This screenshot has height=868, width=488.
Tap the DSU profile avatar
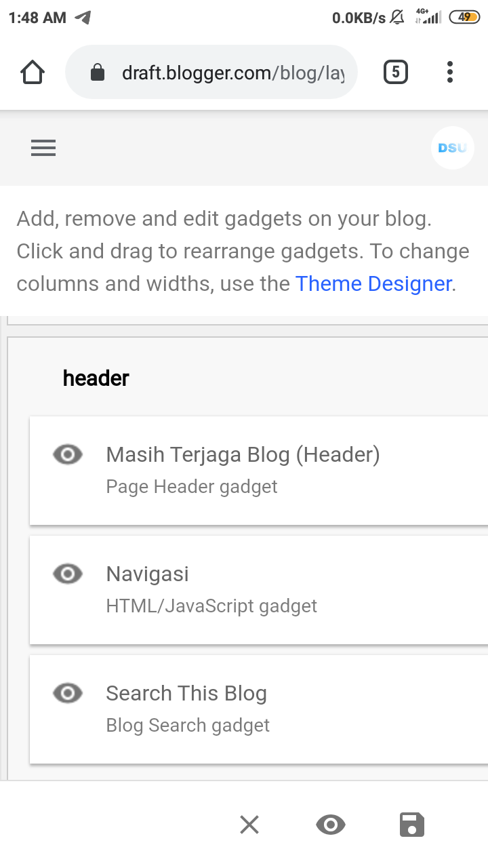452,147
